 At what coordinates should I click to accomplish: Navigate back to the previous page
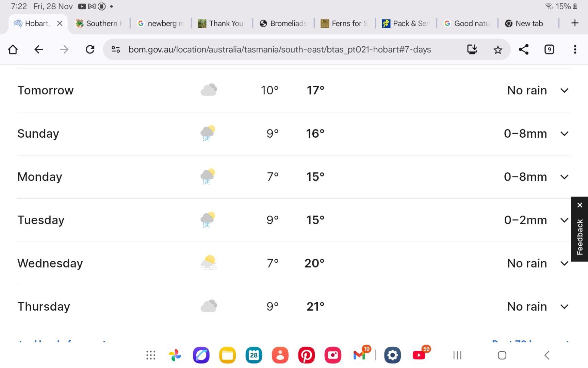coord(38,50)
